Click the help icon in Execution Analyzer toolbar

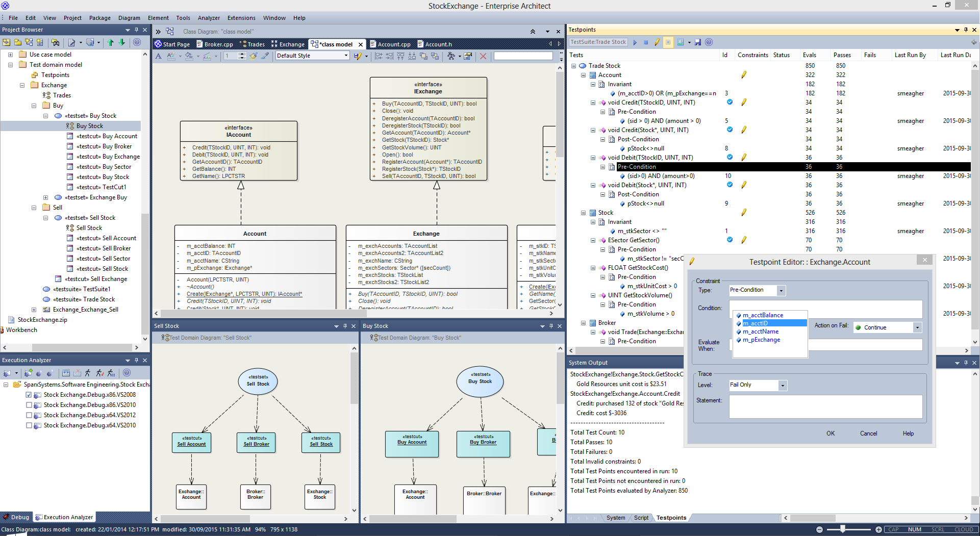point(127,373)
